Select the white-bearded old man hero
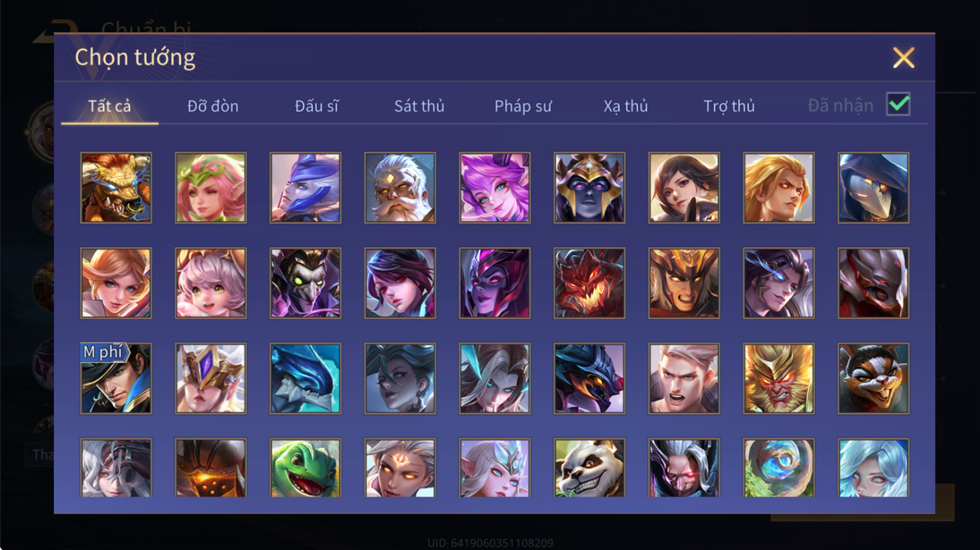The width and height of the screenshot is (980, 550). (400, 188)
